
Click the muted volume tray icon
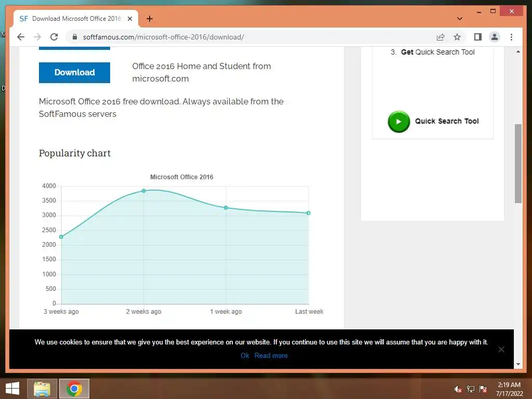[458, 389]
